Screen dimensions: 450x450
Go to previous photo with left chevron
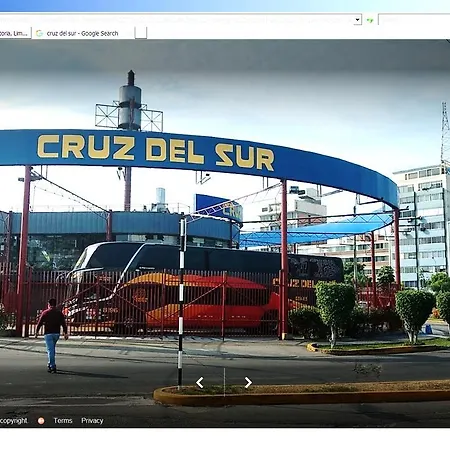point(200,382)
